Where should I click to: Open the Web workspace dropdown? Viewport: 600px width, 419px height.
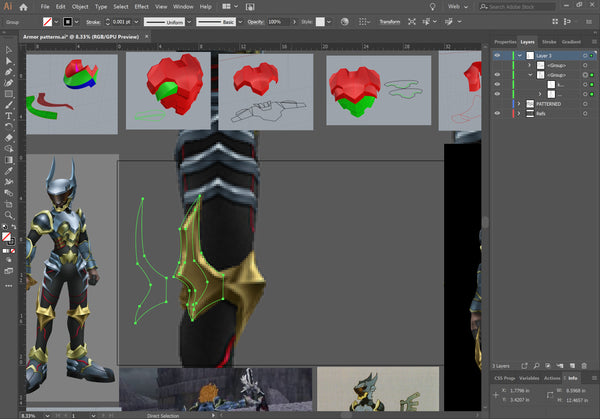pyautogui.click(x=461, y=6)
